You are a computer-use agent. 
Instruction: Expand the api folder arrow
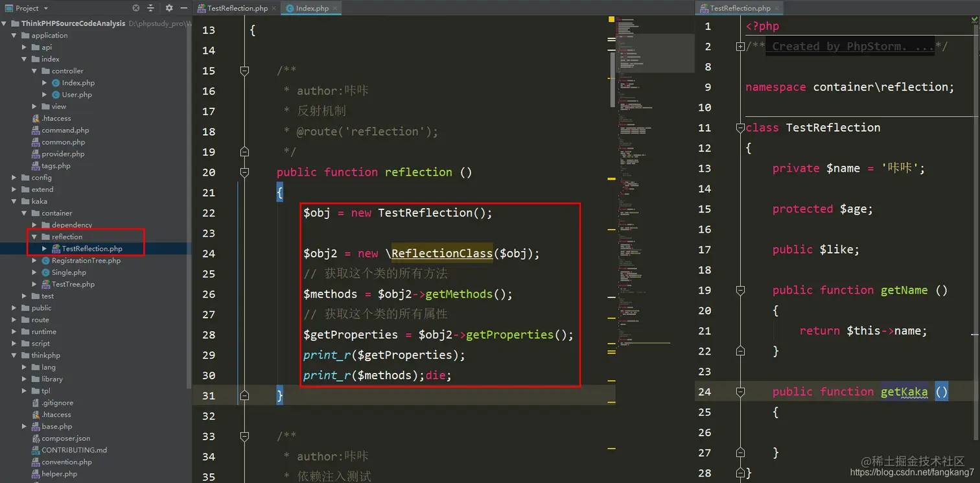tap(25, 47)
